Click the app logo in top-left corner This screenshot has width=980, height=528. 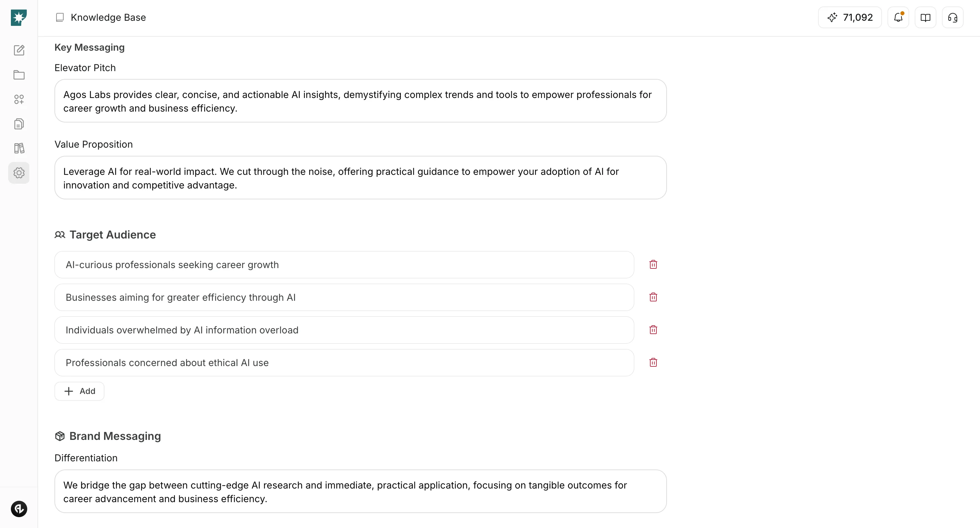pos(19,17)
